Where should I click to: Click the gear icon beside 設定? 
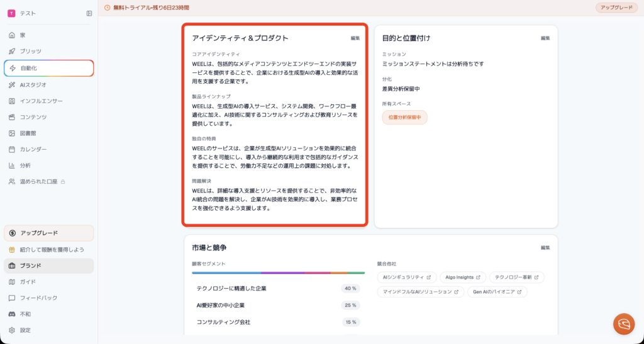pyautogui.click(x=12, y=330)
